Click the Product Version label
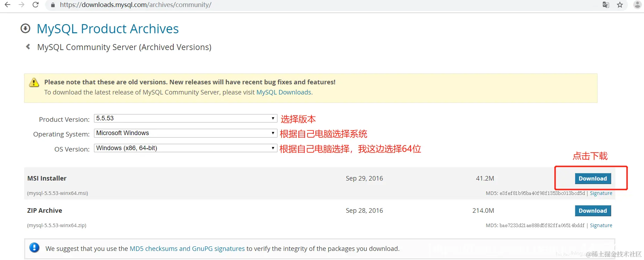Image resolution: width=644 pixels, height=260 pixels. 64,119
